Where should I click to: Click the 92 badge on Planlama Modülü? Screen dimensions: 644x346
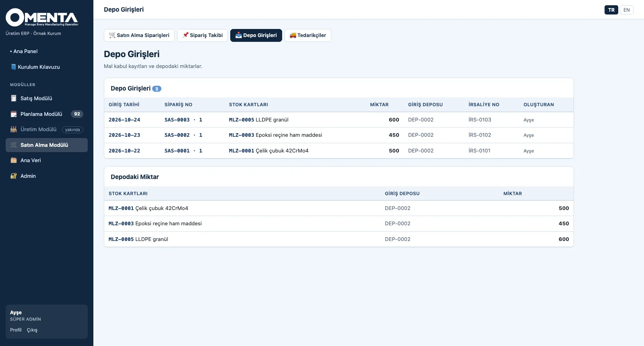point(77,114)
